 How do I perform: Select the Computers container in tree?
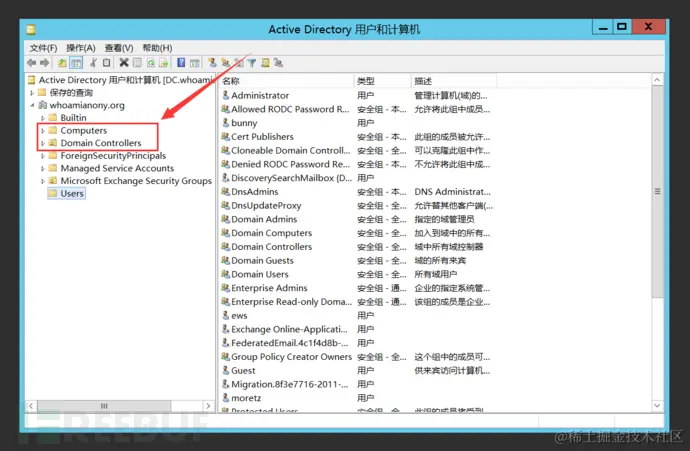[x=84, y=130]
